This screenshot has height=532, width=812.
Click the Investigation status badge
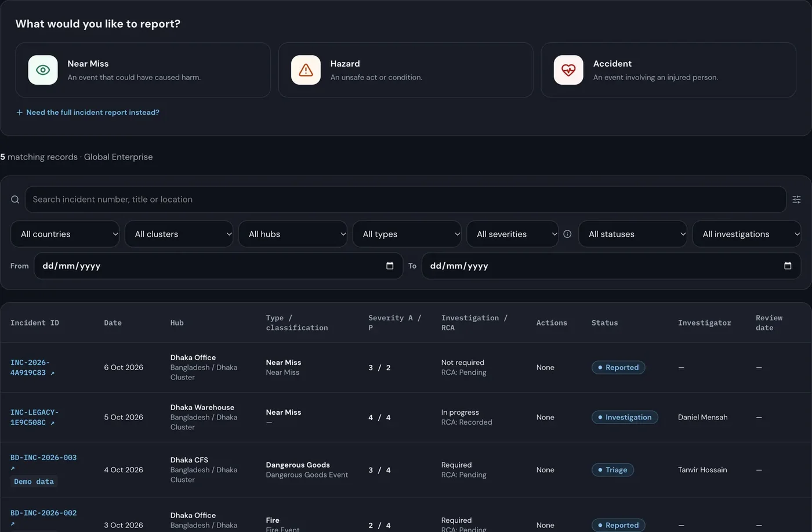click(x=625, y=418)
